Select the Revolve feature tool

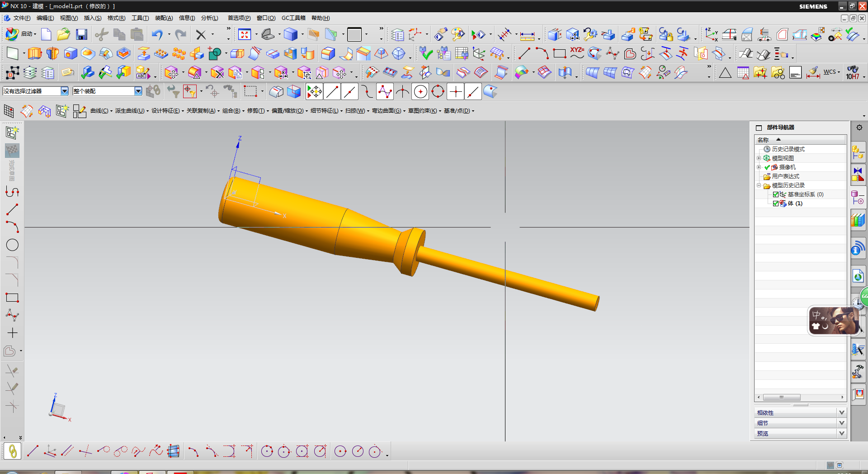pyautogui.click(x=52, y=53)
